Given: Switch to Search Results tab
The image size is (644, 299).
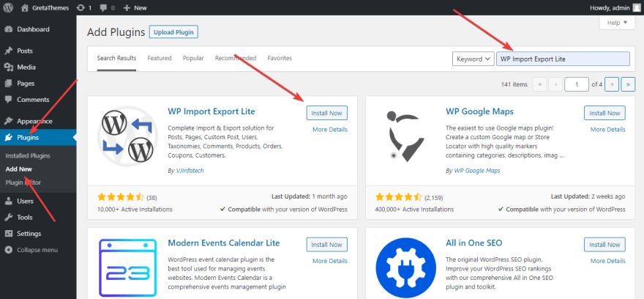Looking at the screenshot, I should pos(116,59).
